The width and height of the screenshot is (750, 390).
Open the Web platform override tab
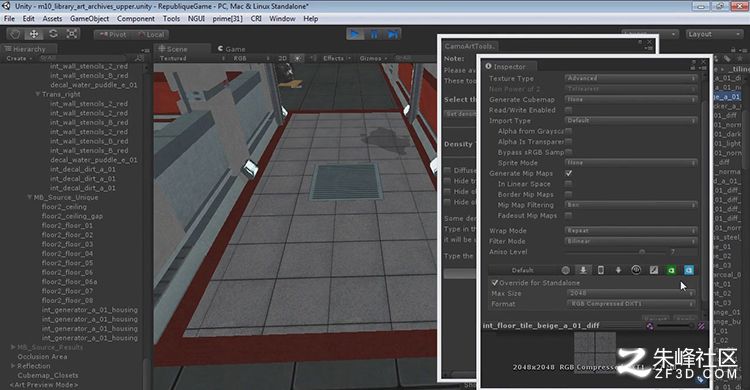click(565, 270)
